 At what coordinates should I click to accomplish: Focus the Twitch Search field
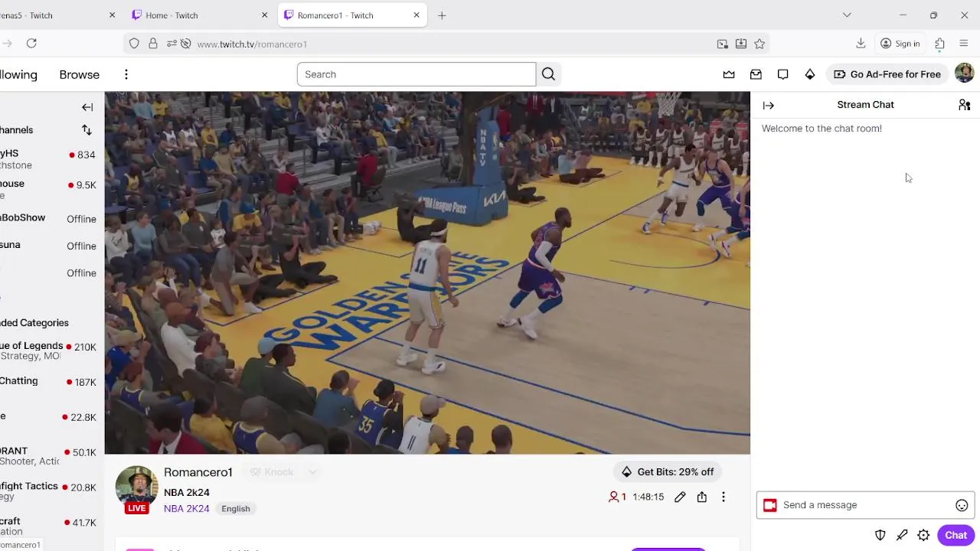416,74
